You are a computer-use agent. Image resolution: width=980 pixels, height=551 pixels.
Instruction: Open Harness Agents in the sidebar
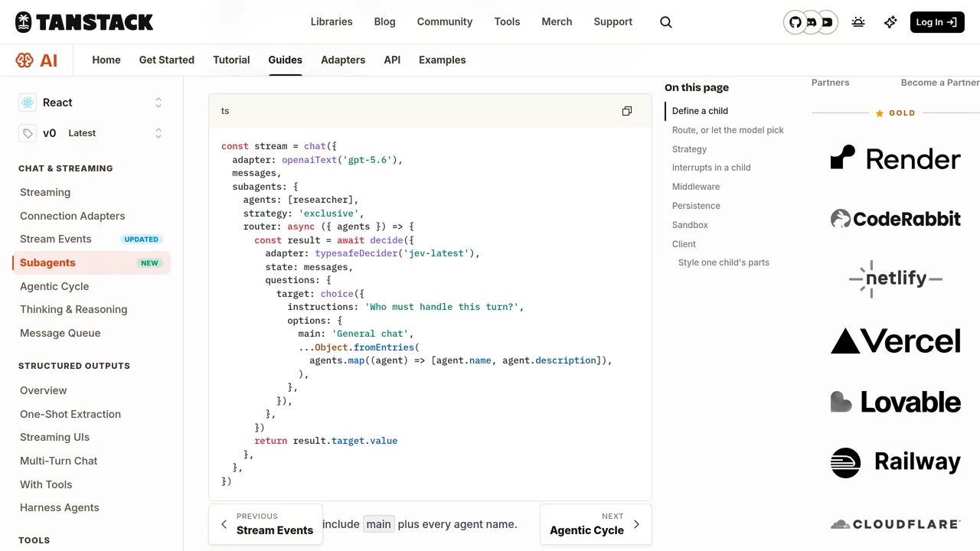tap(60, 507)
